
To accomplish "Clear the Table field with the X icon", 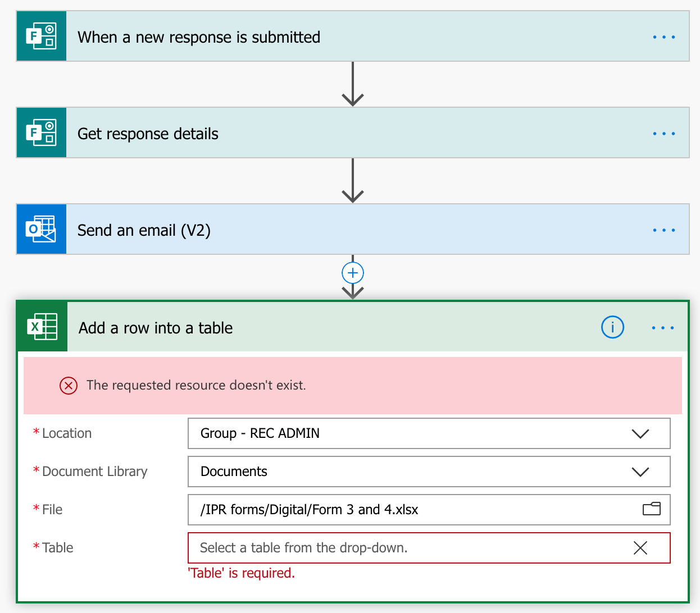I will point(640,548).
